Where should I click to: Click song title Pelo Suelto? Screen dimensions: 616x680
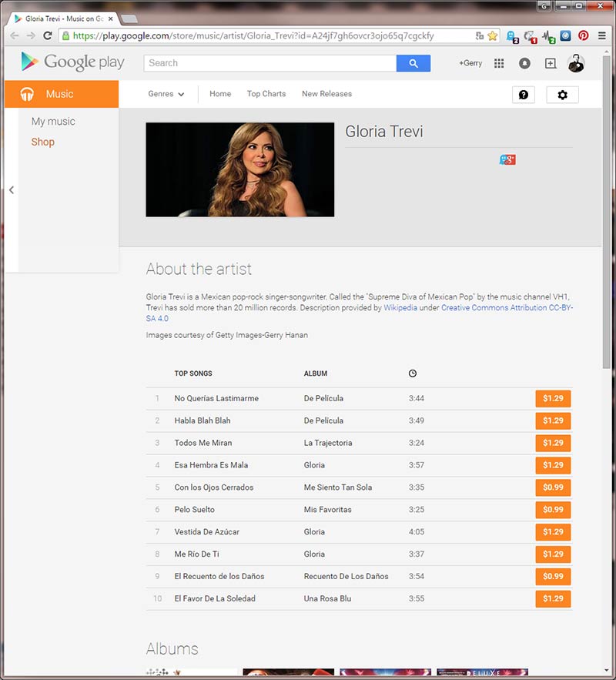[x=195, y=510]
